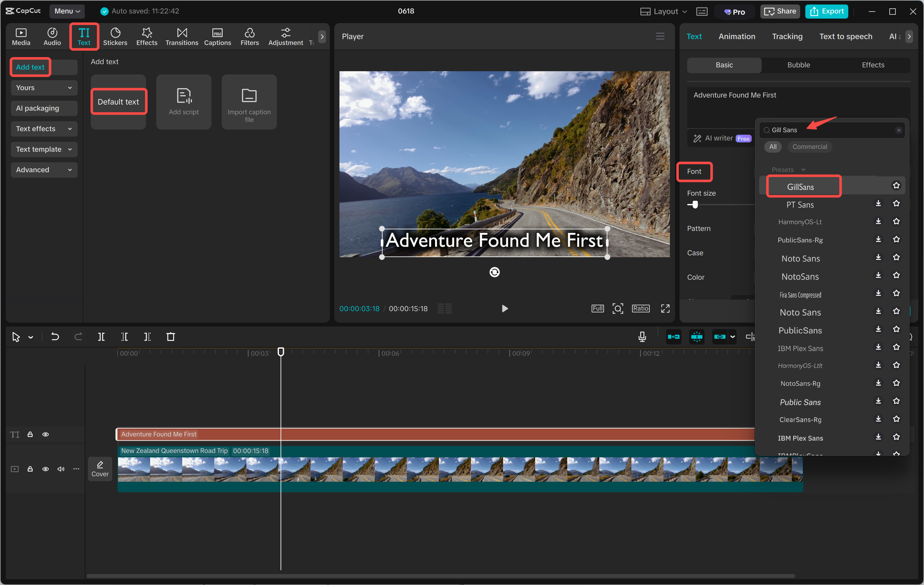Click the Export button

pos(826,11)
